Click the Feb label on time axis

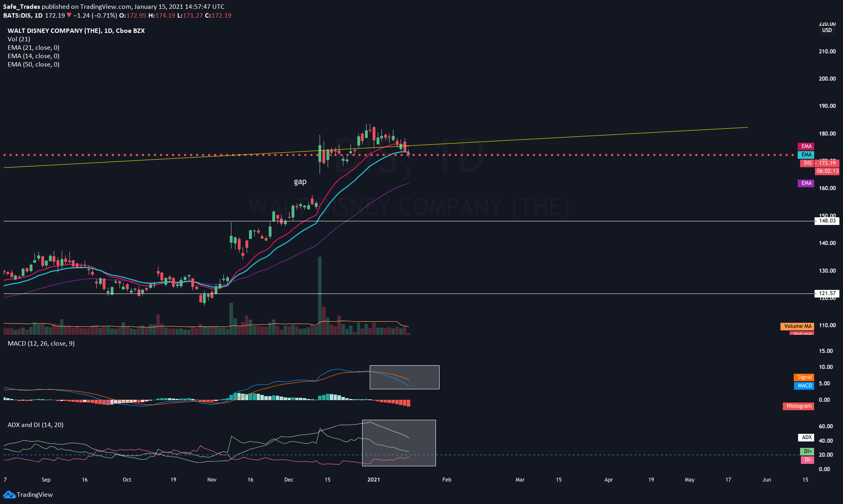[447, 480]
